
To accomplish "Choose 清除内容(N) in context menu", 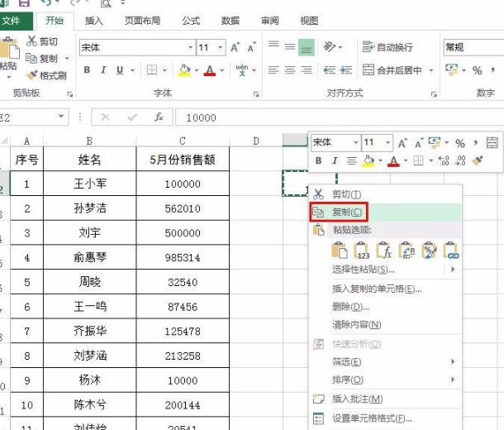I will pyautogui.click(x=385, y=324).
